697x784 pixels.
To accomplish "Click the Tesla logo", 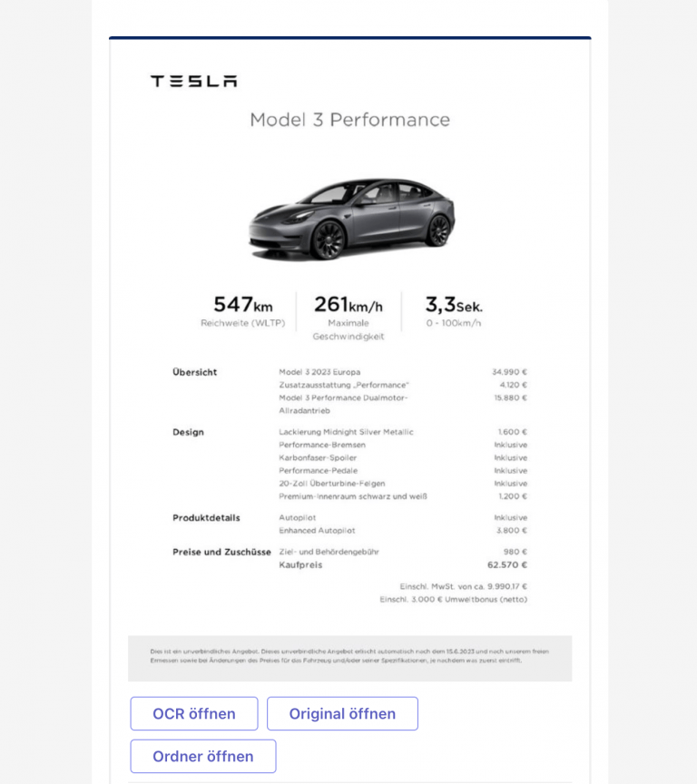I will click(194, 81).
